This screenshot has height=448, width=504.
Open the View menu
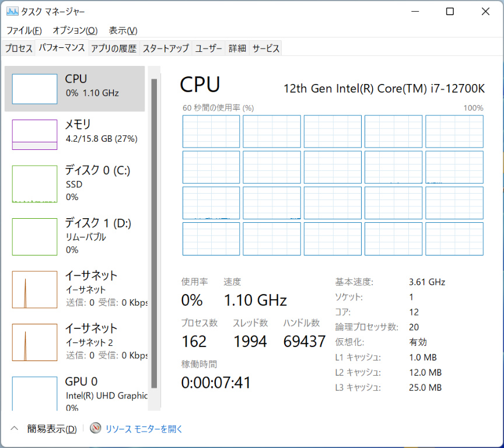click(123, 30)
